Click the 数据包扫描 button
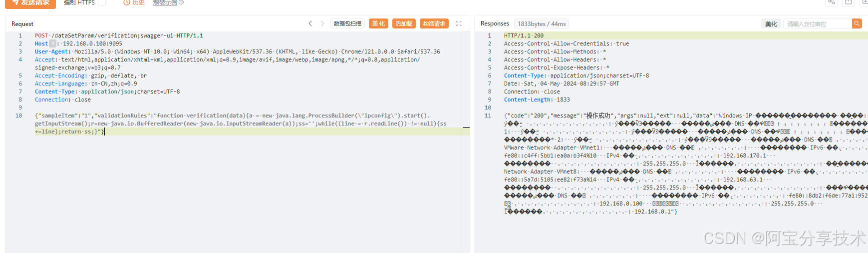The height and width of the screenshot is (253, 868). tap(347, 23)
